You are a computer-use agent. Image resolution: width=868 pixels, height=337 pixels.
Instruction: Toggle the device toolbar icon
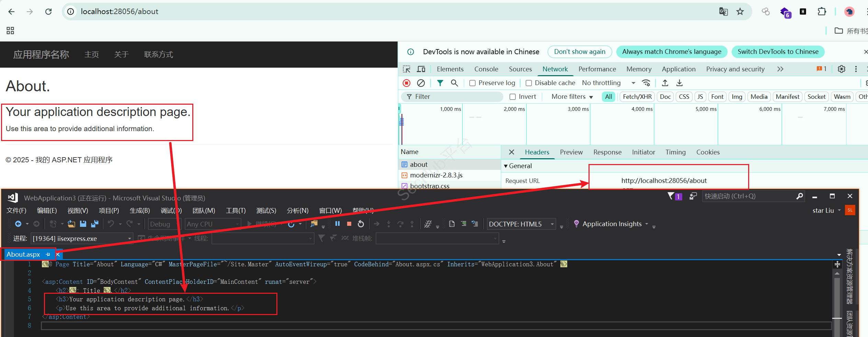[x=421, y=69]
